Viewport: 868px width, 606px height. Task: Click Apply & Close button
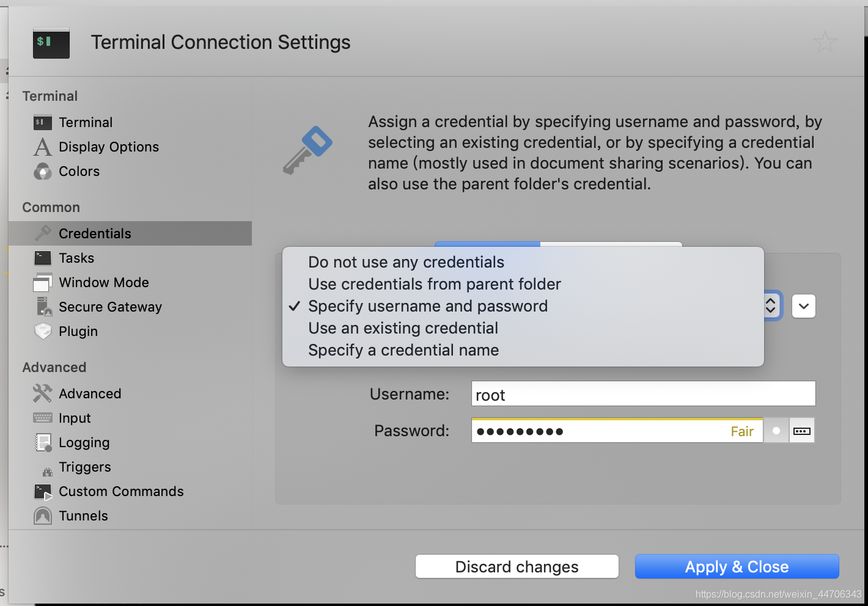point(737,567)
